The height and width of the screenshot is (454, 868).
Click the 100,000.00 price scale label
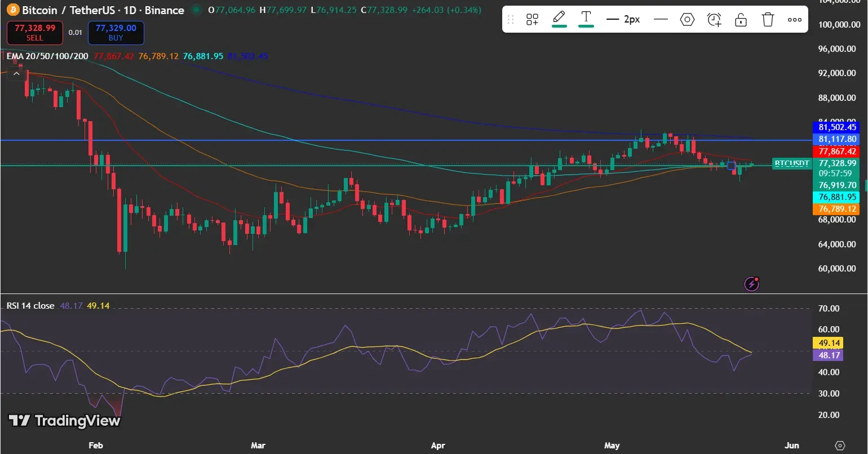click(839, 25)
